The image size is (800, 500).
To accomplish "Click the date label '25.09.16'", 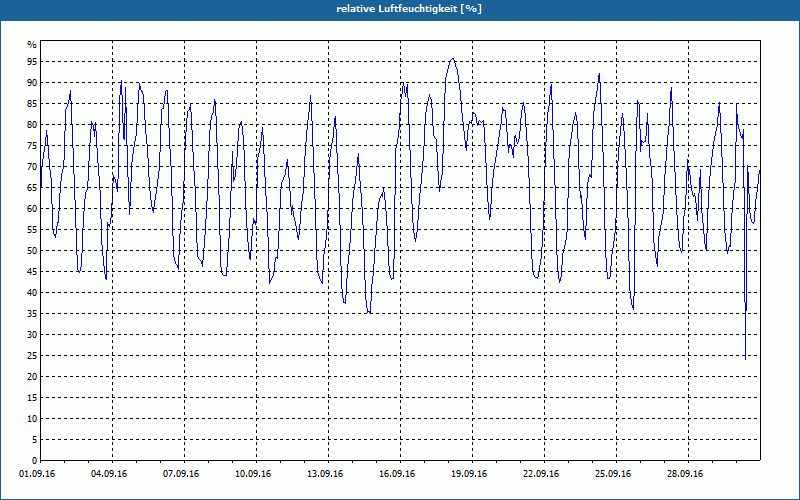I will click(x=613, y=474).
